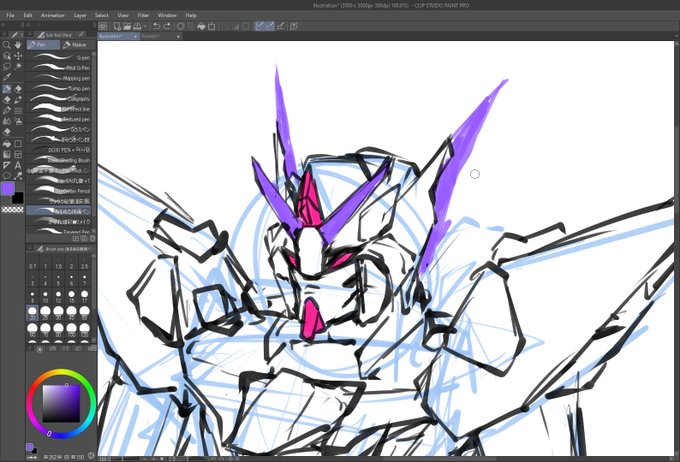Image resolution: width=680 pixels, height=462 pixels.
Task: Expand the Save options dropdown arrow
Action: click(145, 26)
